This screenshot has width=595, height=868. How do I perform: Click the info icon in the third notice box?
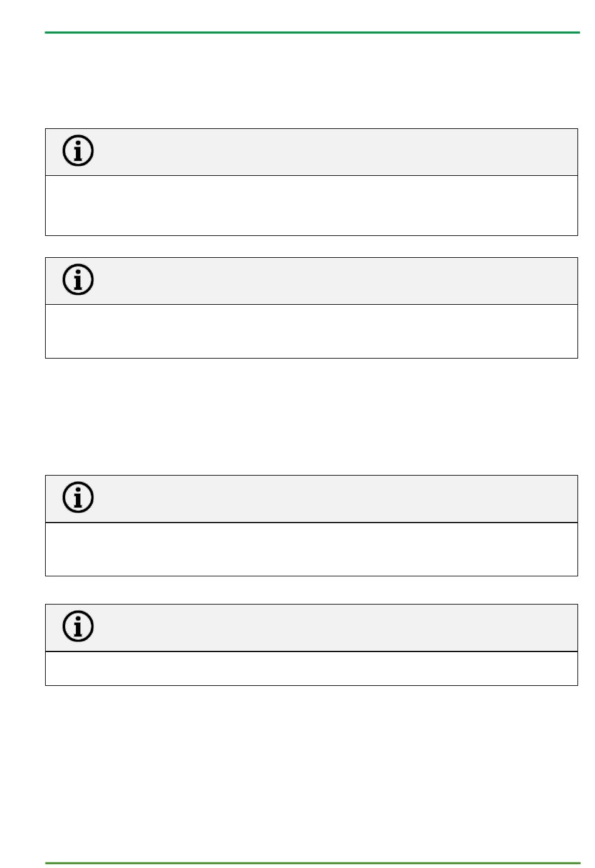pyautogui.click(x=78, y=498)
